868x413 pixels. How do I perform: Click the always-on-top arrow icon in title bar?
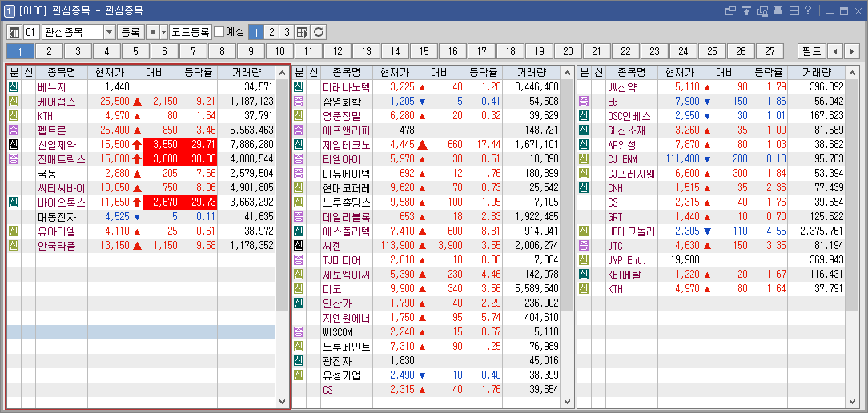(747, 10)
